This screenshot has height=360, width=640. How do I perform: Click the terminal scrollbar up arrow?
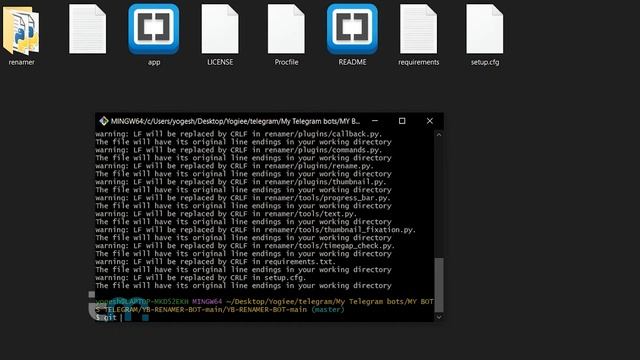tap(439, 134)
